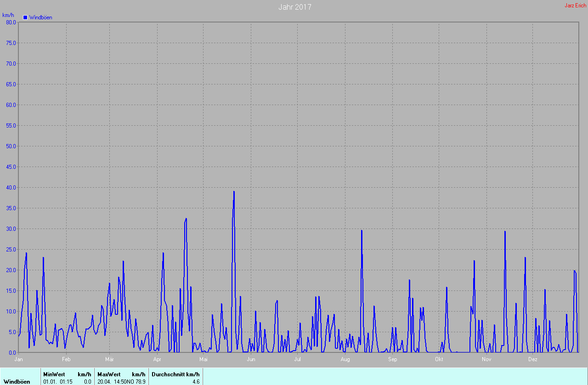Select the Okt month label
This screenshot has width=588, height=385.
click(439, 359)
